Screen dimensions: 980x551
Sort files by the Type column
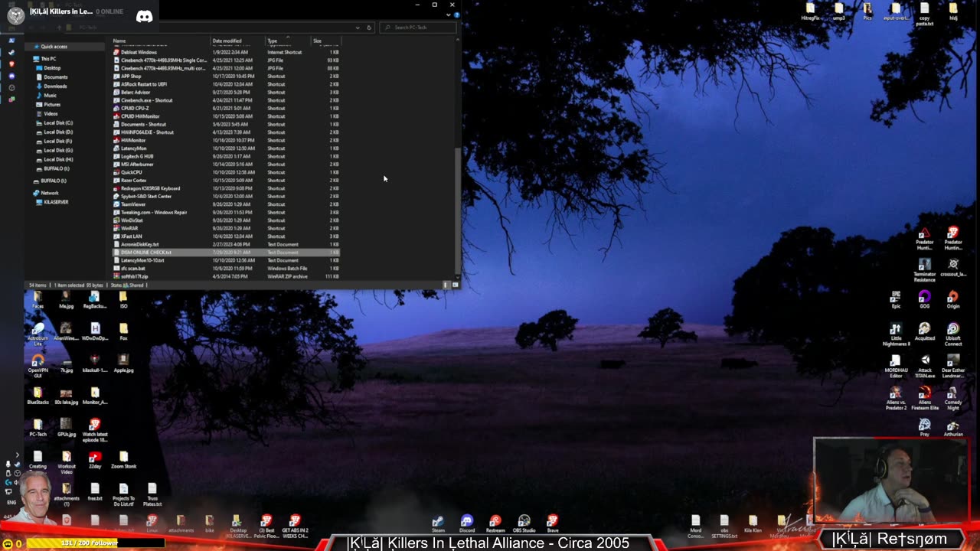pos(287,41)
